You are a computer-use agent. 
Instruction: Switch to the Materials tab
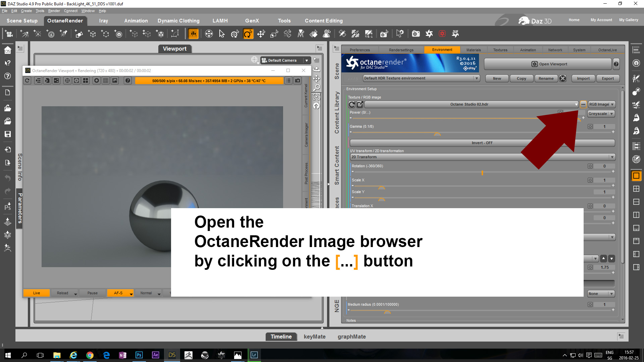[473, 50]
